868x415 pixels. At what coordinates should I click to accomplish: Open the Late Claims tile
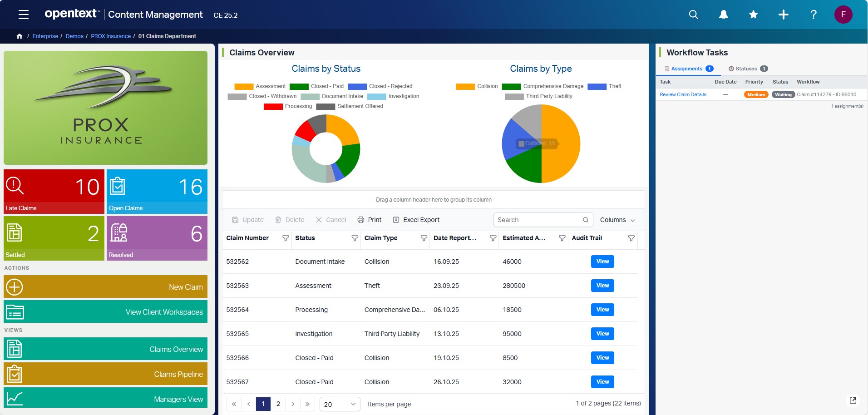click(54, 192)
